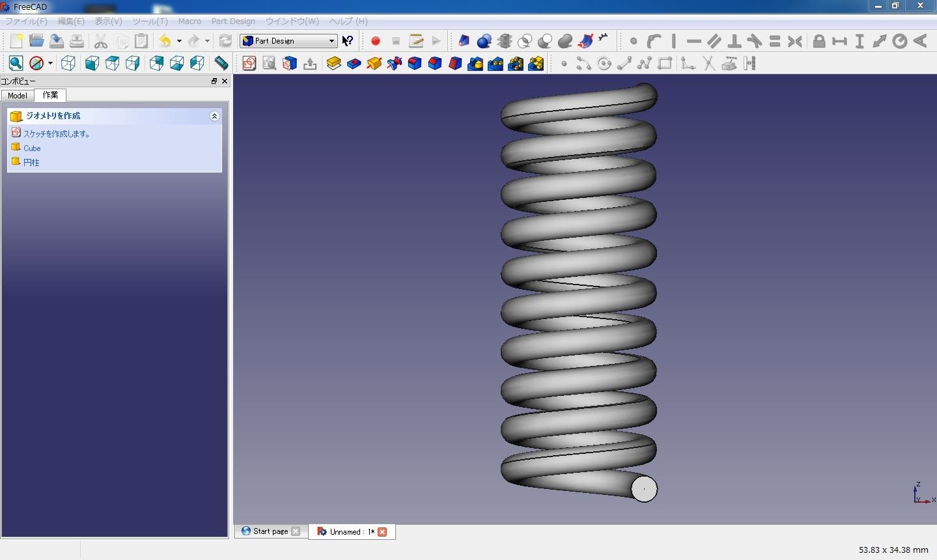This screenshot has height=560, width=937.
Task: Switch view to isometric projection
Action: [68, 63]
